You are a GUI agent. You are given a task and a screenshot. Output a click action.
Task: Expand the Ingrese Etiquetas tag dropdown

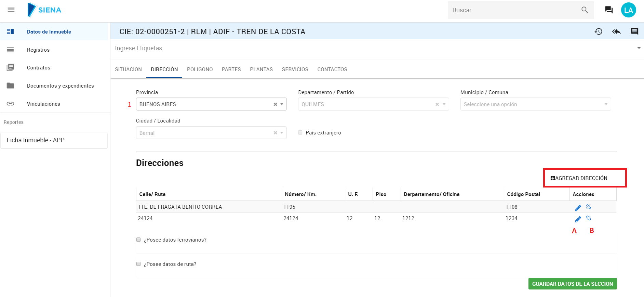point(639,48)
